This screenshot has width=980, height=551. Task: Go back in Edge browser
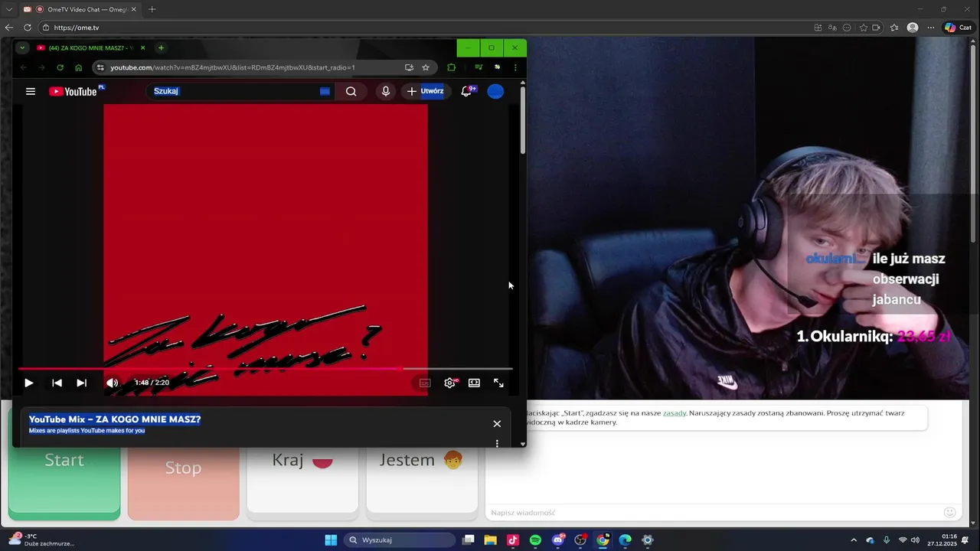(x=9, y=28)
